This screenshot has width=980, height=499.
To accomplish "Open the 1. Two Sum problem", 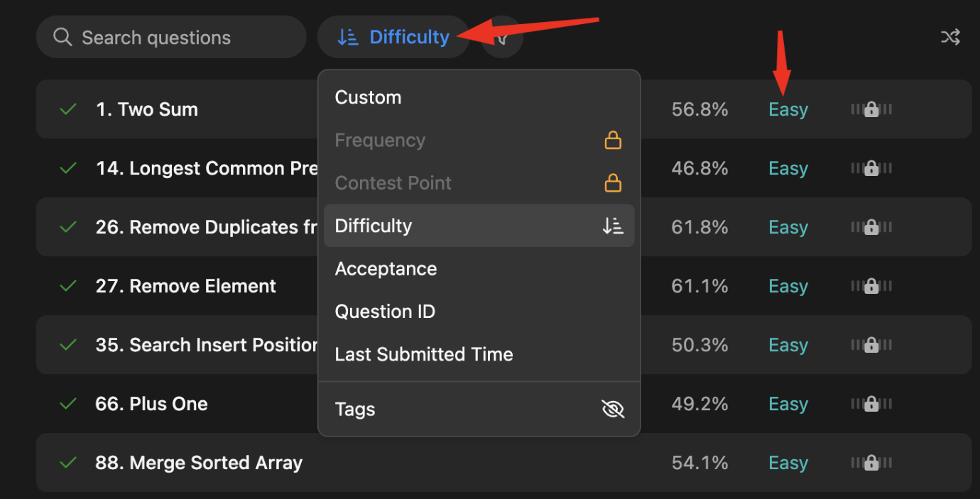I will click(x=146, y=109).
